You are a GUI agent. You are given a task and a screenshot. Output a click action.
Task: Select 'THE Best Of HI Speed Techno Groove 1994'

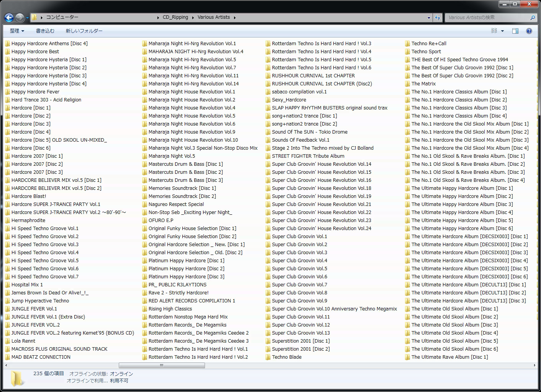coord(460,60)
